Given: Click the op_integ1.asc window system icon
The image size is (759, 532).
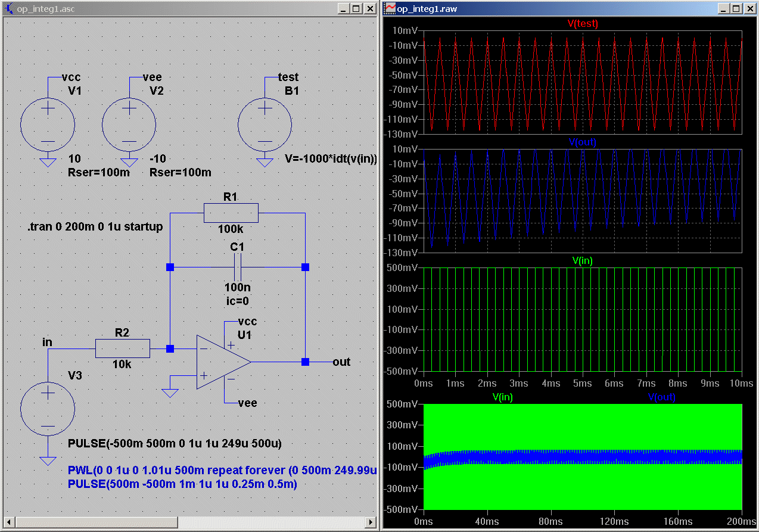Looking at the screenshot, I should tap(9, 8).
